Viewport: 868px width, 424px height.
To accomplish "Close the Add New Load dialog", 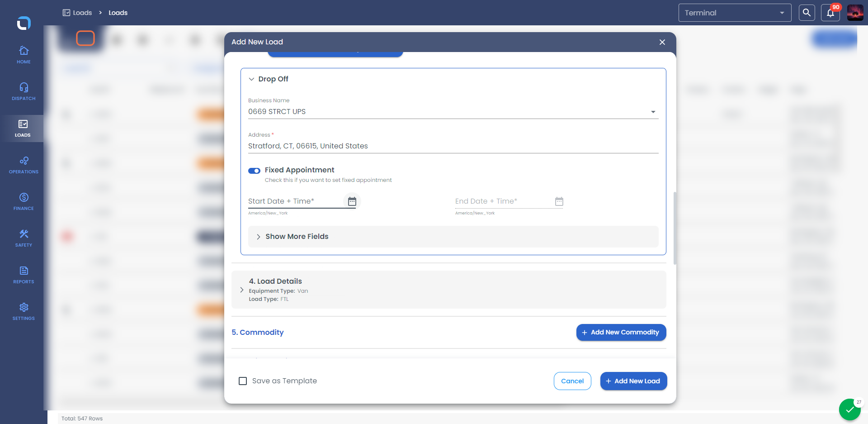I will pos(662,42).
